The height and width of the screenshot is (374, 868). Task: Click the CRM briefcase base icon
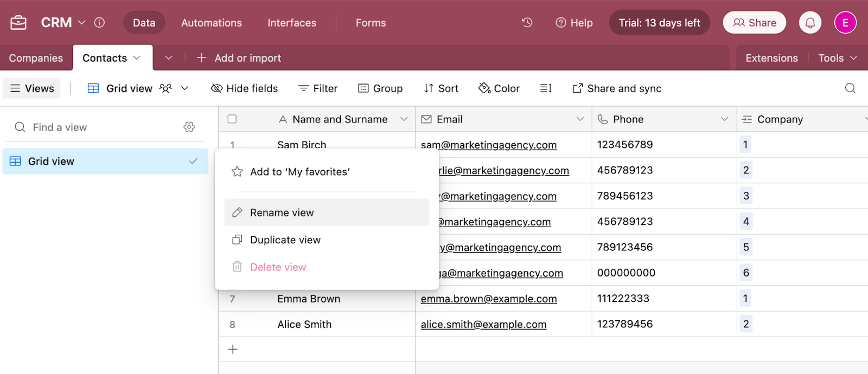18,23
